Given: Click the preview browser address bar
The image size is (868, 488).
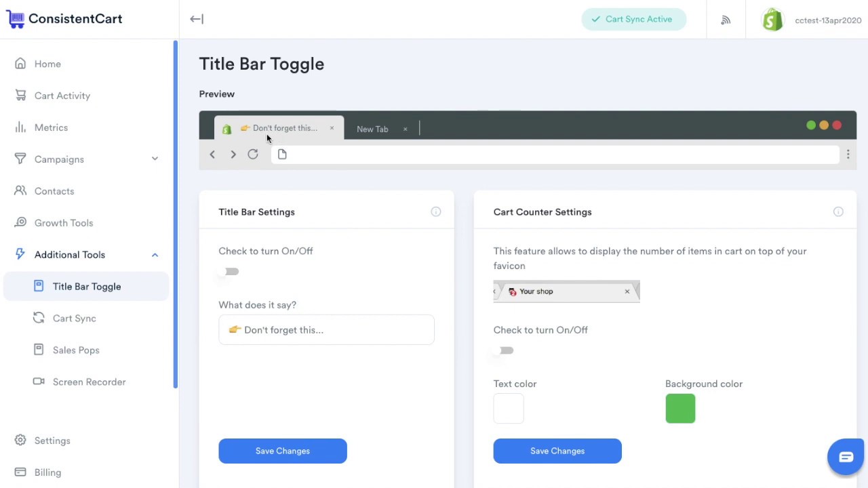Looking at the screenshot, I should (556, 155).
